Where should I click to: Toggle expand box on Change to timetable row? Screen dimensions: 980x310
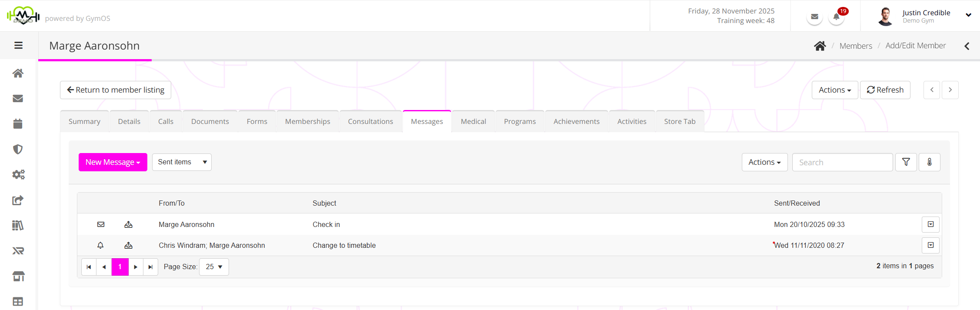click(930, 245)
